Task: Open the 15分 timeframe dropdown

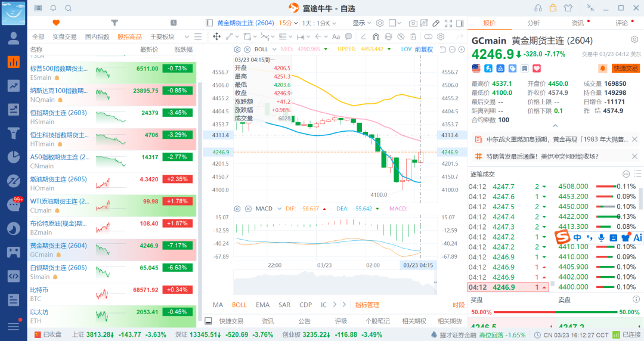Action: pos(289,23)
